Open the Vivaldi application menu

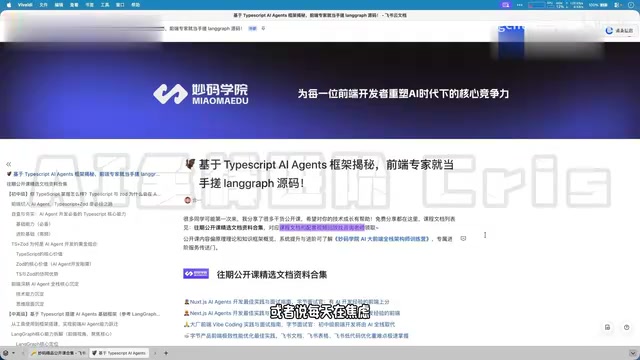click(x=25, y=5)
